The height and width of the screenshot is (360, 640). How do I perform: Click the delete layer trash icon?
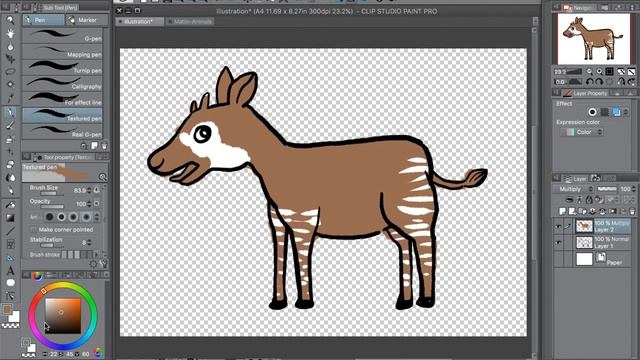632,211
